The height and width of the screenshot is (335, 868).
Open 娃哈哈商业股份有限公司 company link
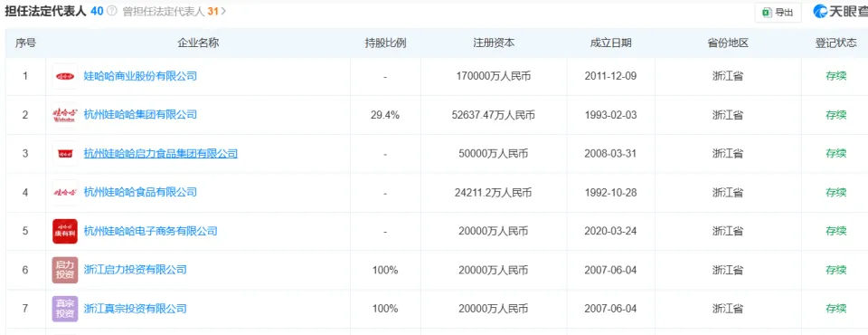pos(140,76)
